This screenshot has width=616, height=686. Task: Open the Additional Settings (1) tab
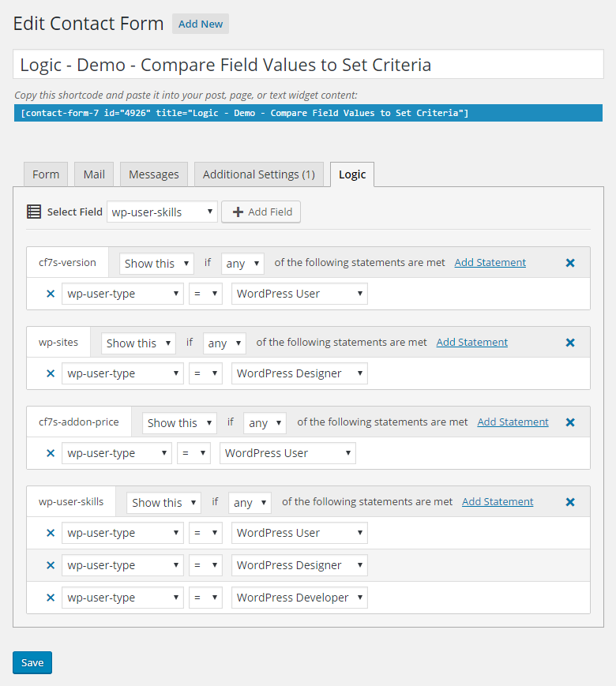[x=258, y=174]
